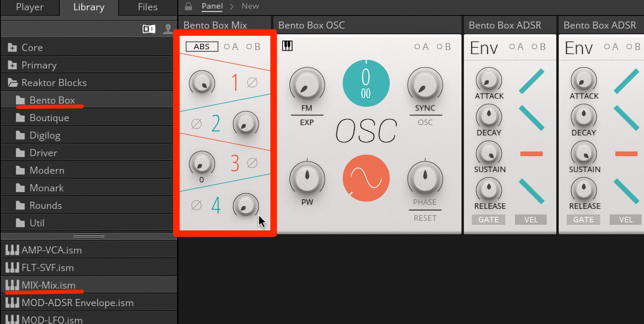The image size is (644, 324).
Task: Click the NI logo icon in Library toolbar
Action: point(149,29)
